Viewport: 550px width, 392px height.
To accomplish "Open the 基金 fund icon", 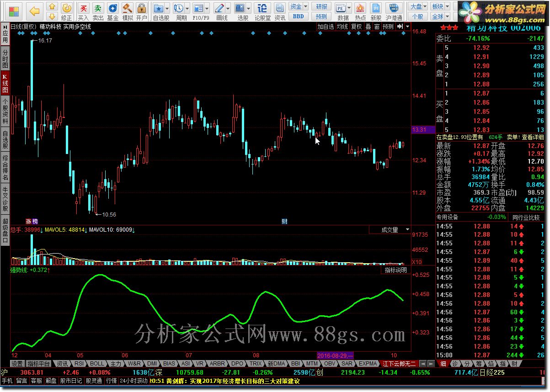I will (x=113, y=11).
